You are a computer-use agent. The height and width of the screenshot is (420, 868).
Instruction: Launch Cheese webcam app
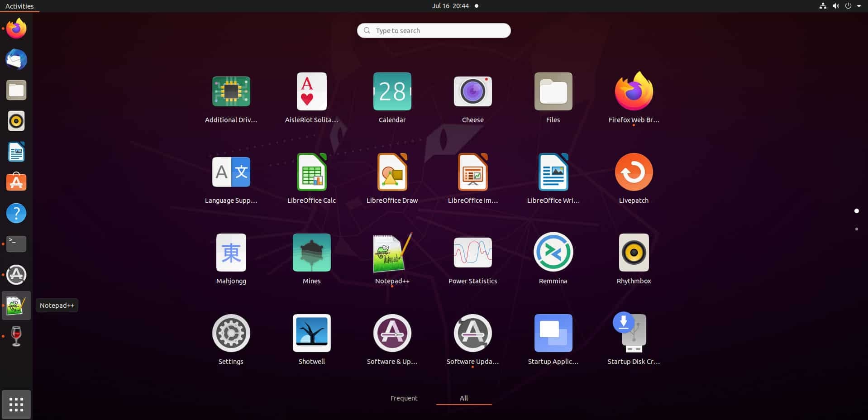pyautogui.click(x=472, y=91)
